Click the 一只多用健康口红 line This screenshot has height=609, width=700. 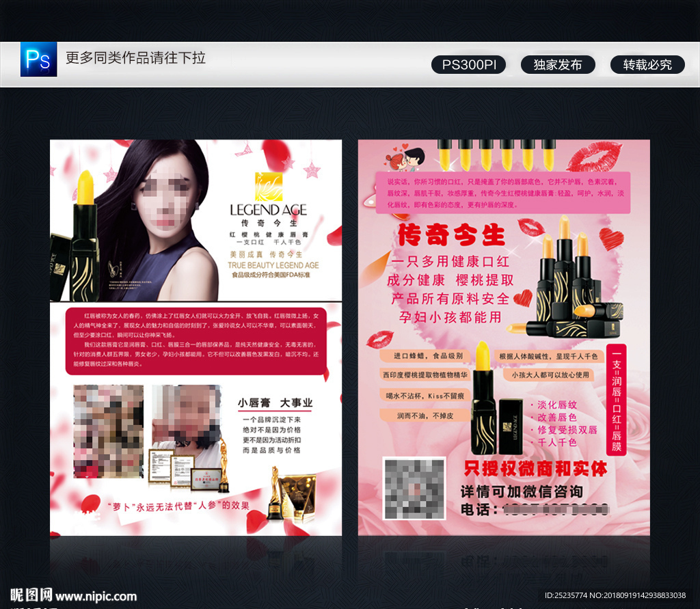(450, 261)
